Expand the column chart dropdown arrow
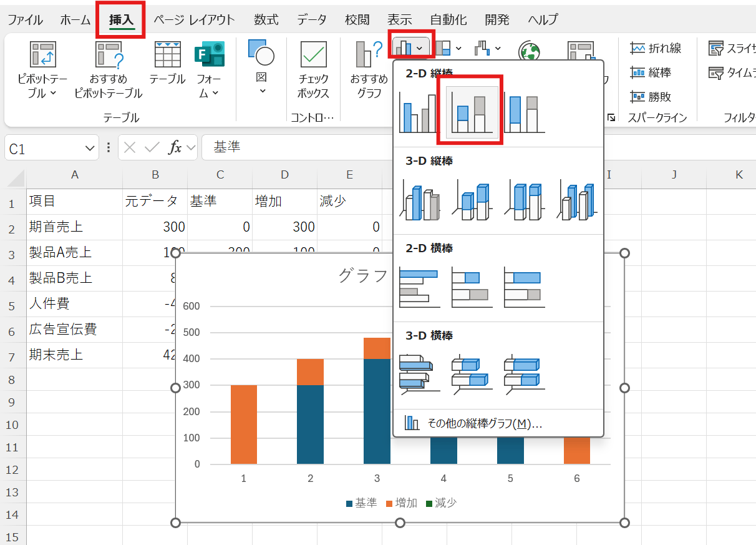756x545 pixels. coord(420,48)
